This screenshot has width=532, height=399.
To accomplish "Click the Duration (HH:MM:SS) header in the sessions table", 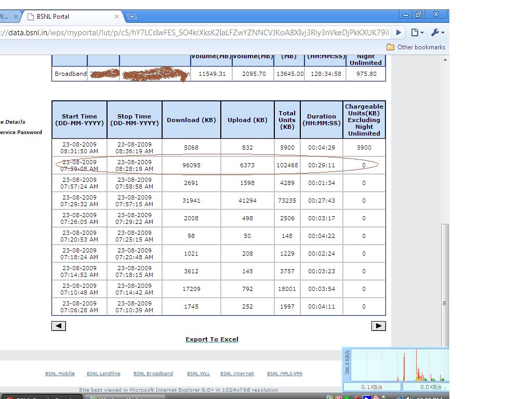I will [322, 120].
